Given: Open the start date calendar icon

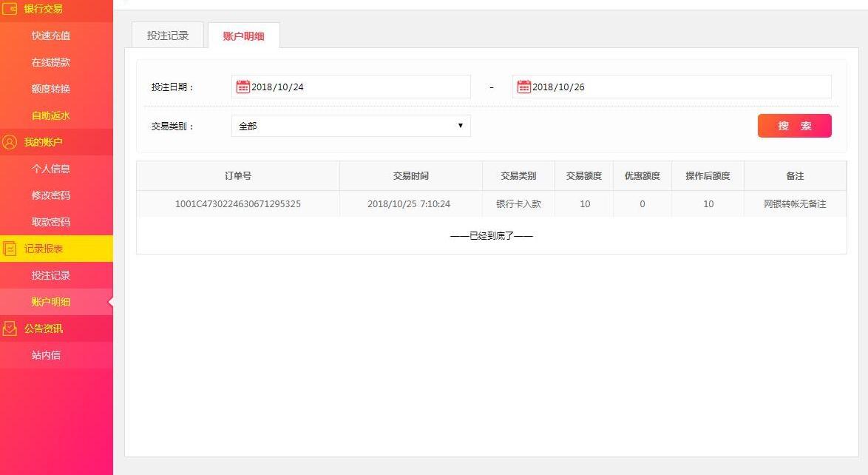Looking at the screenshot, I should [243, 87].
